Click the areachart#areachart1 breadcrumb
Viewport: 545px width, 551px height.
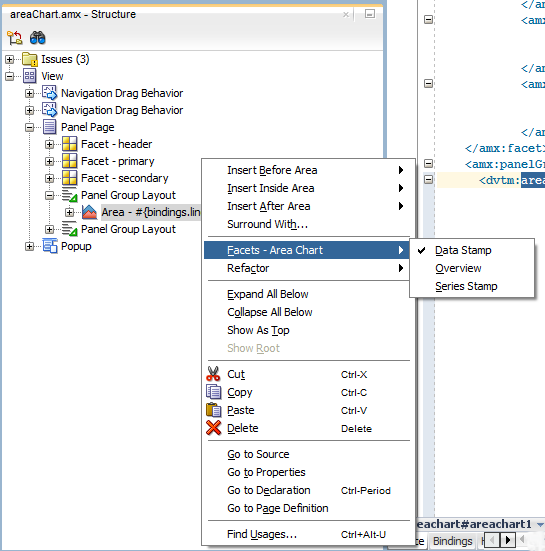coord(474,524)
